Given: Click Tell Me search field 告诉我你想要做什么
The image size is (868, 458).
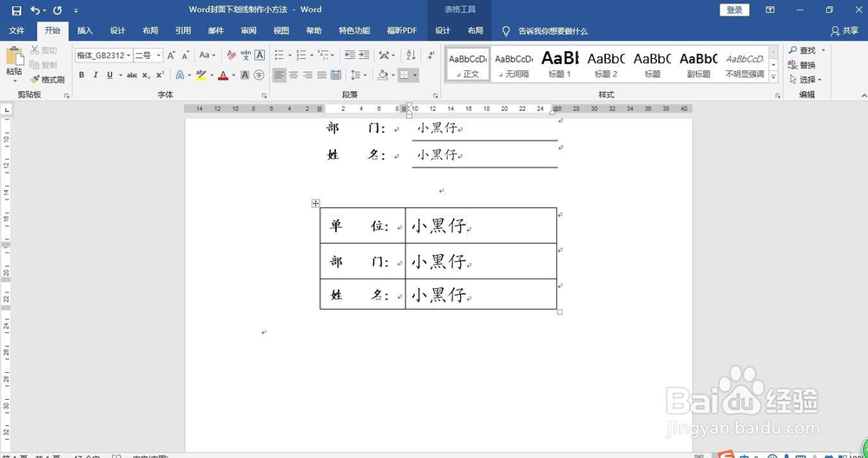Looking at the screenshot, I should [553, 31].
